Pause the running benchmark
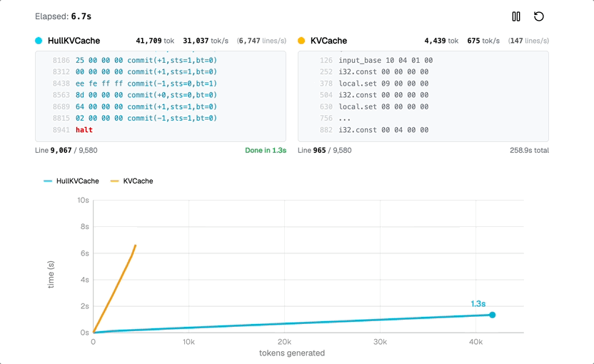Viewport: 594px width, 364px height. [516, 16]
